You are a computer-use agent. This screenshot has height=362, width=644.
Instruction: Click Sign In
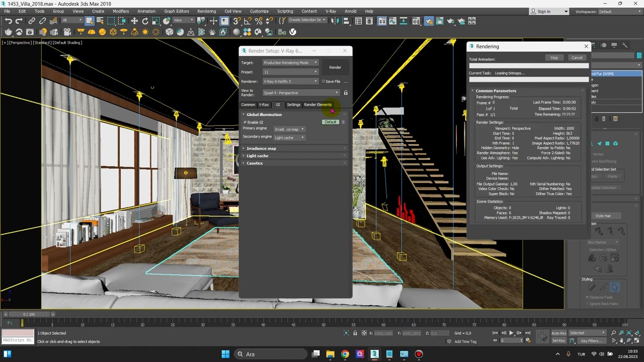tap(544, 12)
